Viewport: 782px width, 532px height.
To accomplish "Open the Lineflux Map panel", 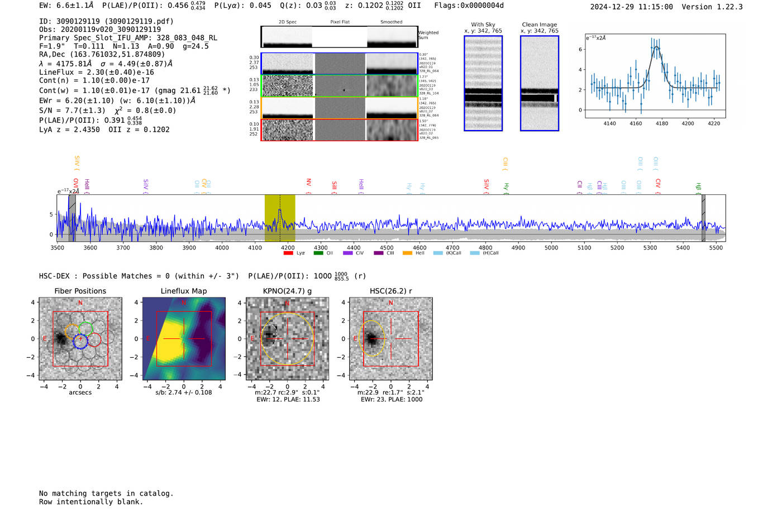I will click(x=184, y=339).
